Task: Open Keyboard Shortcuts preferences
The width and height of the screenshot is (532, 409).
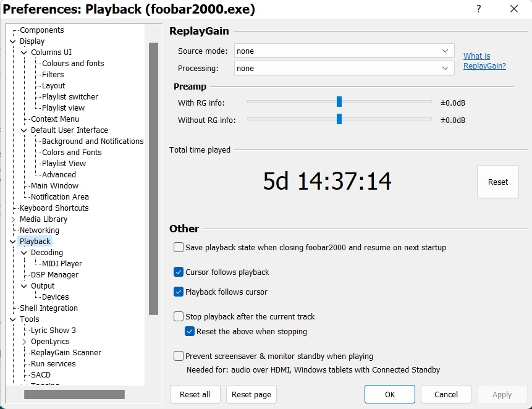Action: pyautogui.click(x=54, y=208)
